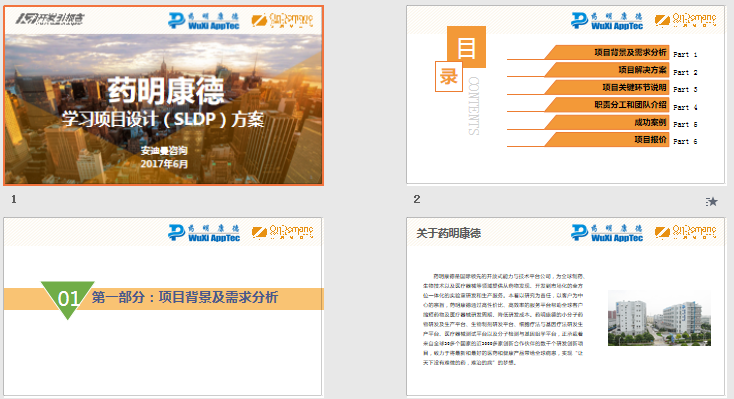Select slide 1 title thumbnail 药明康德
This screenshot has width=734, height=399.
click(163, 95)
